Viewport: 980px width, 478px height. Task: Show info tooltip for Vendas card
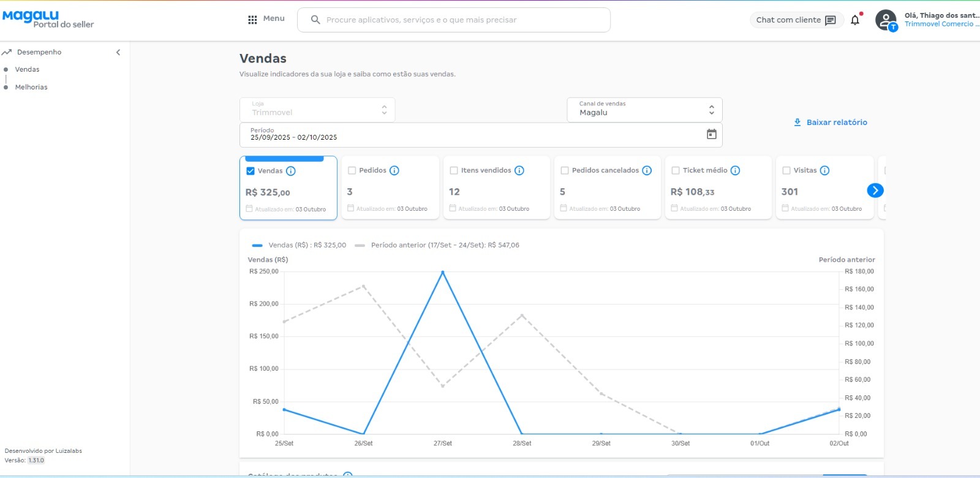coord(291,171)
